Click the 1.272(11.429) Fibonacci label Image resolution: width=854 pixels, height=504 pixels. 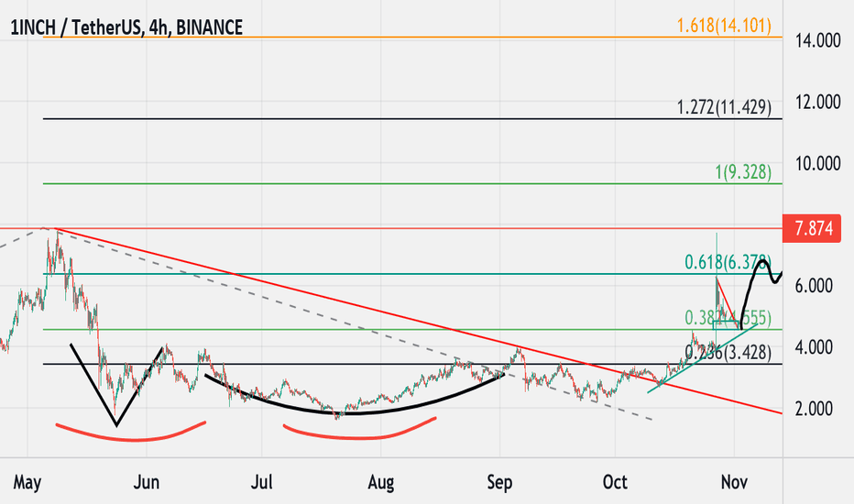(x=724, y=107)
